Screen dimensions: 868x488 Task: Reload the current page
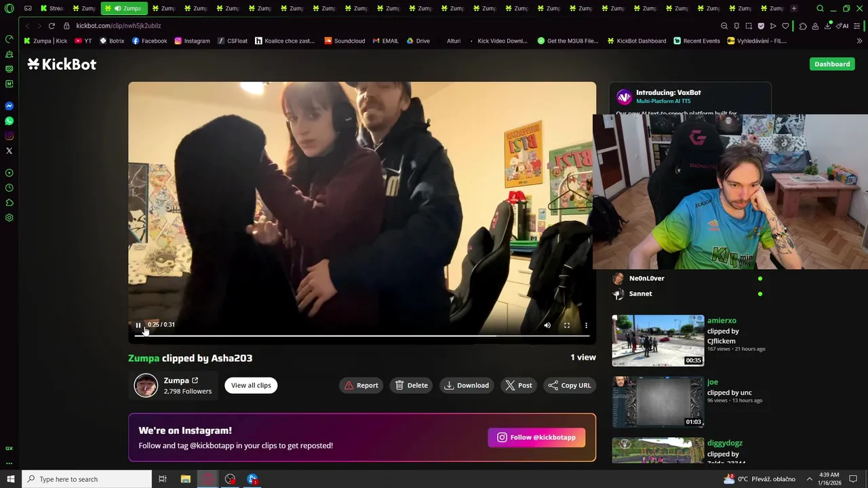52,26
